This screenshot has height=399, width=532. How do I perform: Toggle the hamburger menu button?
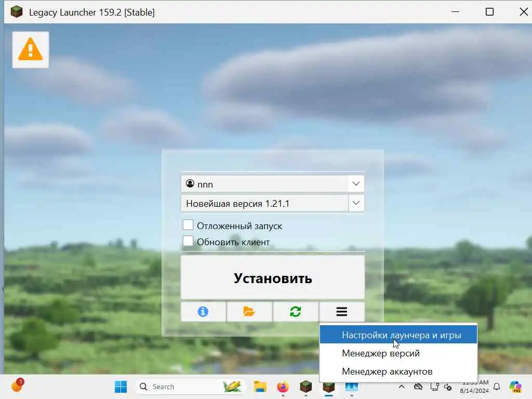coord(342,312)
